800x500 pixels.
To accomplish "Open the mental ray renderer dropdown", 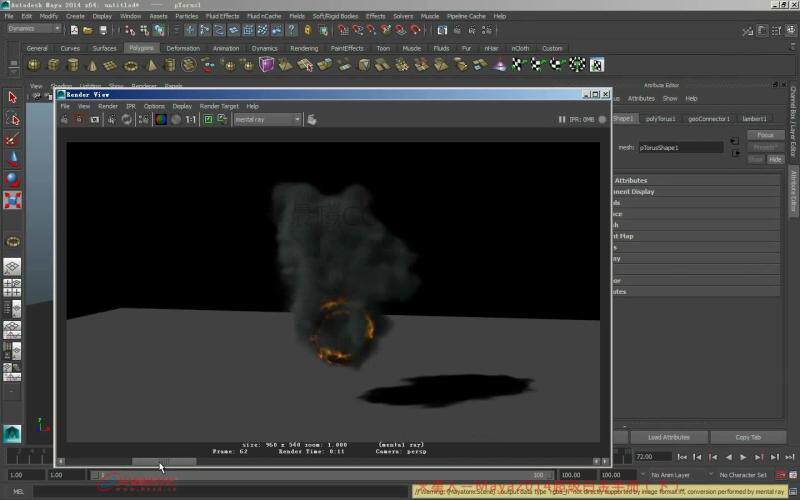I will click(x=266, y=119).
